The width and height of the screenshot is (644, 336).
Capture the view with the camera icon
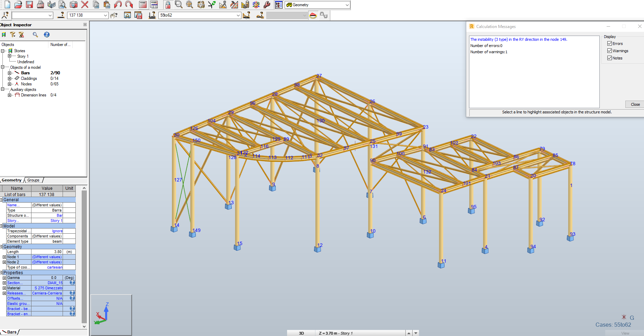(73, 4)
